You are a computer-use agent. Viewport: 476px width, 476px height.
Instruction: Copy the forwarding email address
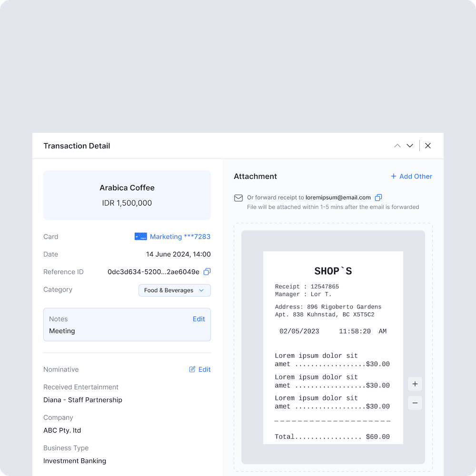click(378, 198)
